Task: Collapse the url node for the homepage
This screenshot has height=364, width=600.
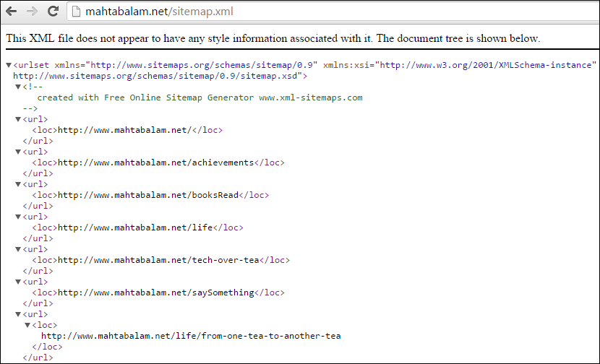Action: pos(17,119)
